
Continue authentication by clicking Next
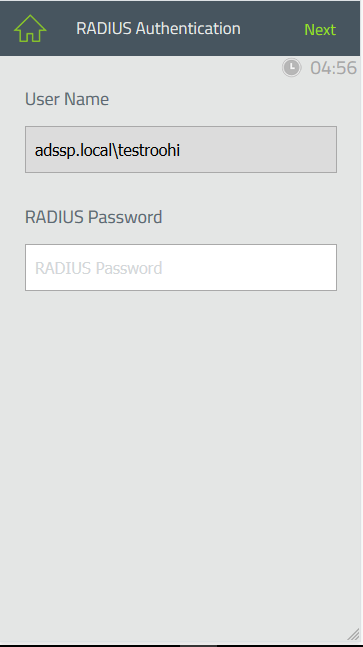320,29
